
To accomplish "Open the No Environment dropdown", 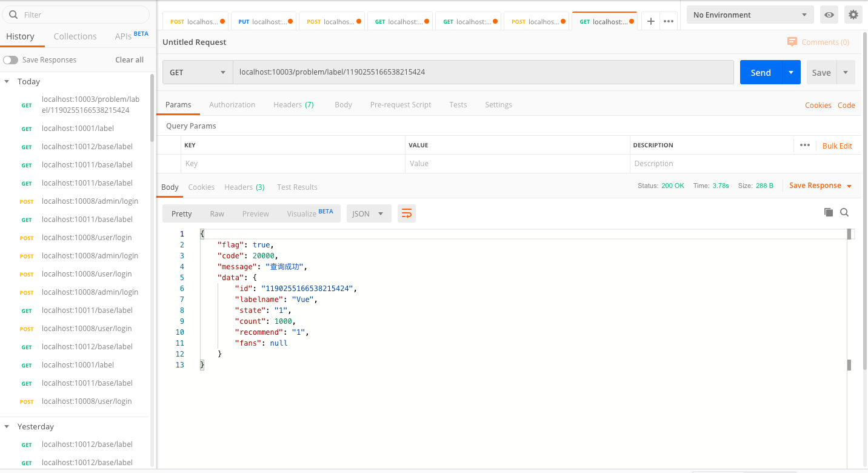I will click(x=750, y=15).
